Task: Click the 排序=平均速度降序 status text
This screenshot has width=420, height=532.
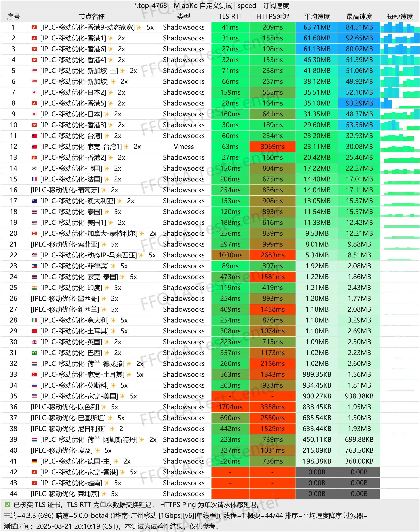Action: (313, 516)
